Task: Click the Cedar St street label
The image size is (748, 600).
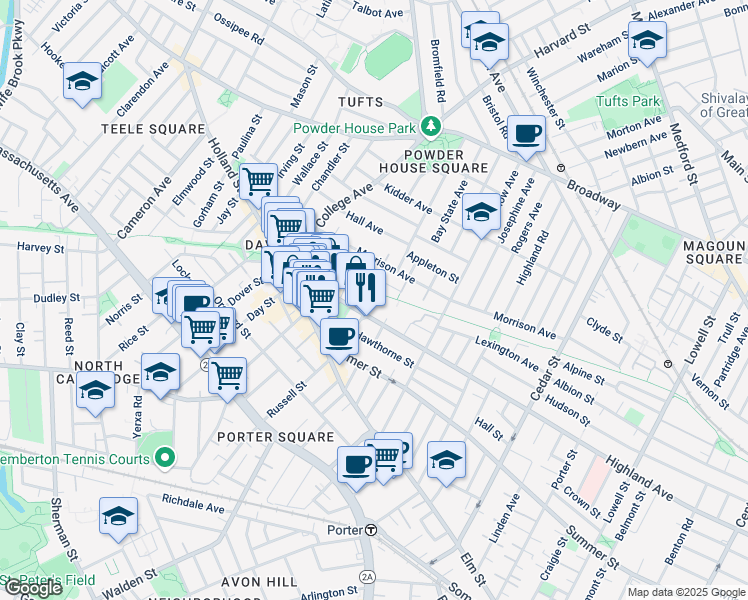Action: [x=544, y=378]
